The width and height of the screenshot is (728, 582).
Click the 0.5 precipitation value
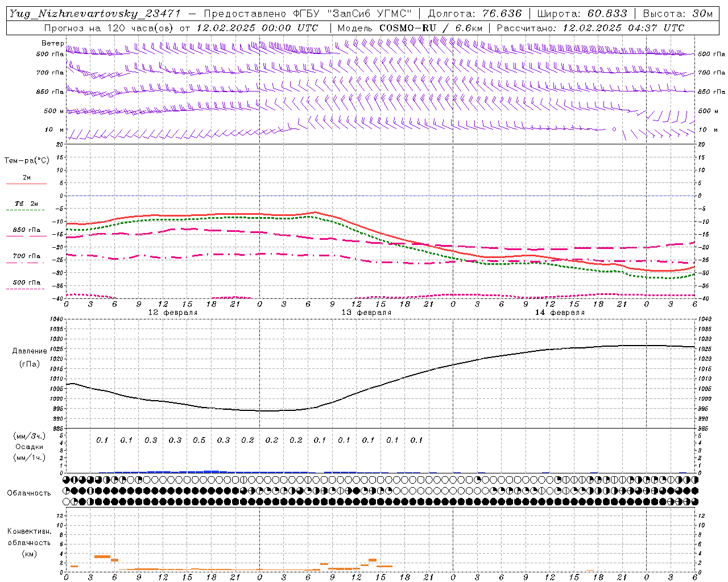click(x=199, y=440)
